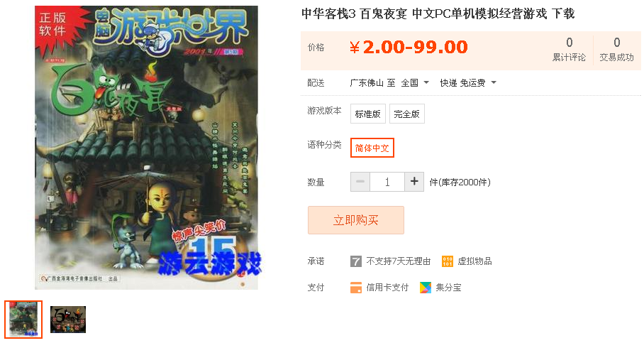Increase quantity with the plus button
Image resolution: width=644 pixels, height=343 pixels.
pyautogui.click(x=414, y=181)
